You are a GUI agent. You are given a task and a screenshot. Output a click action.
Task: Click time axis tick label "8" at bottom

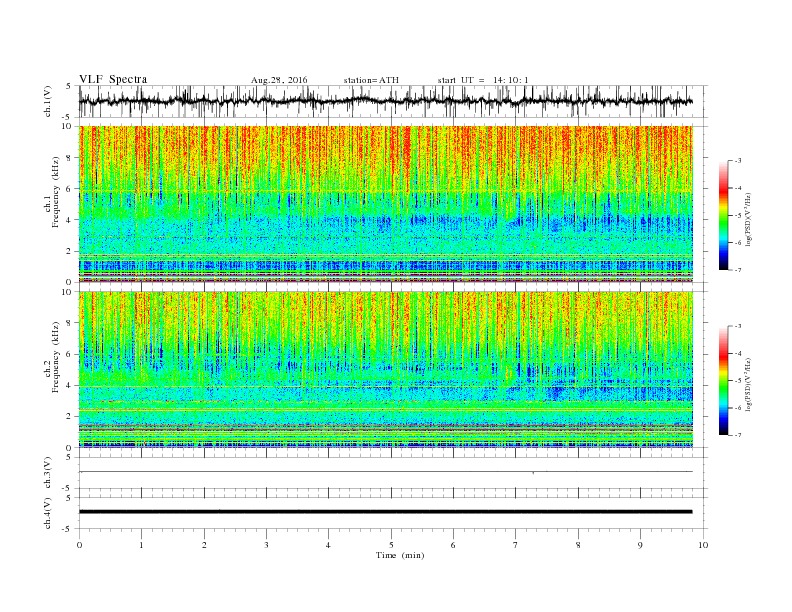578,545
